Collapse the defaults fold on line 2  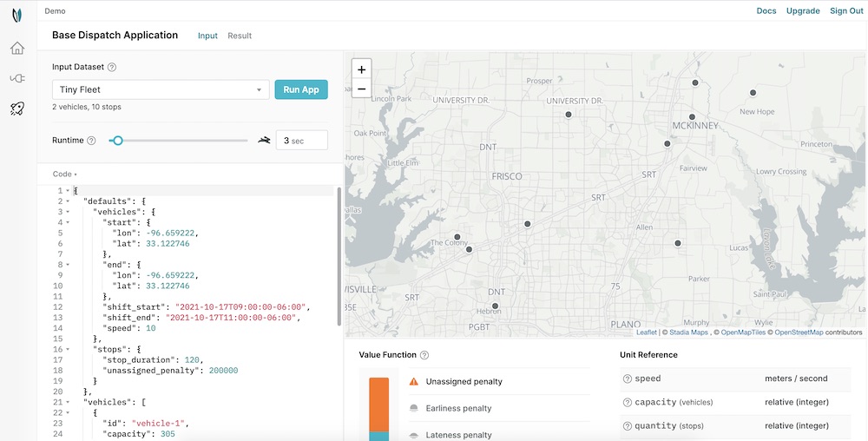click(x=68, y=201)
